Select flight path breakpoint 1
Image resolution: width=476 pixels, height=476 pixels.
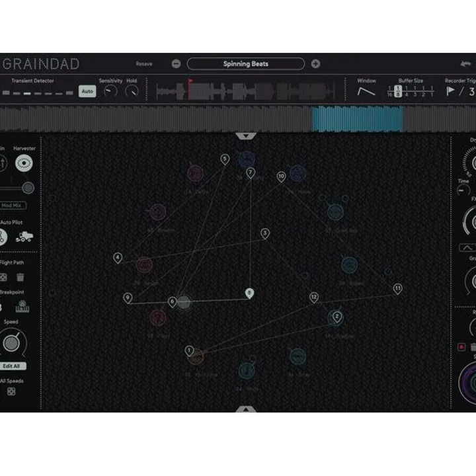(x=189, y=351)
